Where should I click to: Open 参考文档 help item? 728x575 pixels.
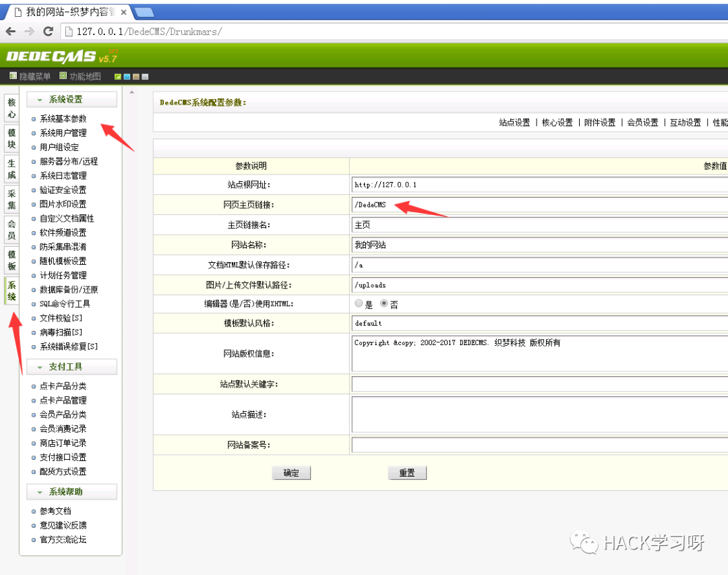pos(55,512)
